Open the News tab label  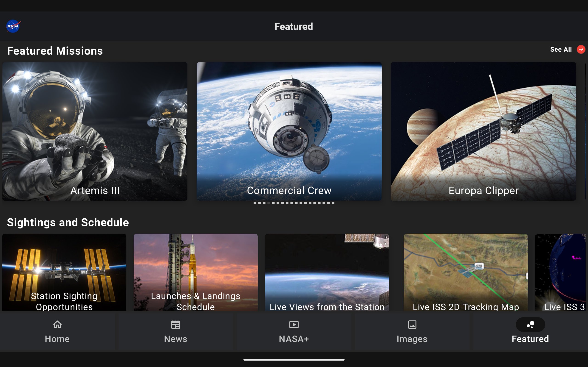pos(175,339)
